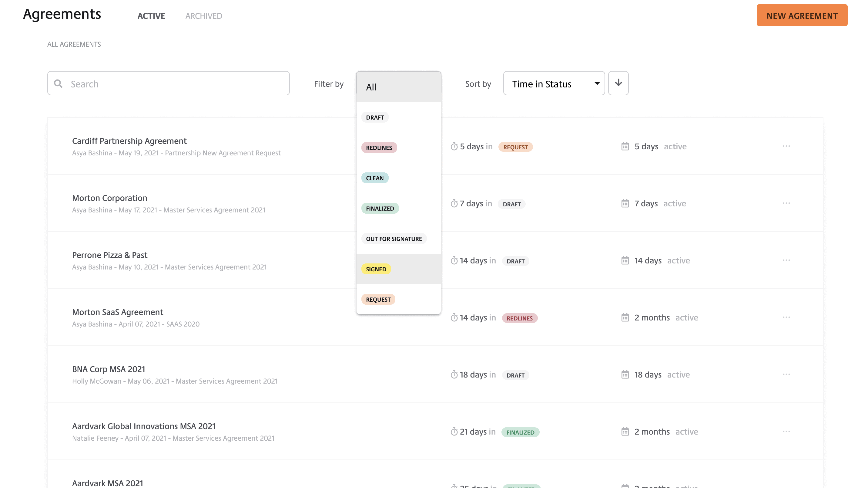Open Morton SaaS Agreement

pos(118,312)
